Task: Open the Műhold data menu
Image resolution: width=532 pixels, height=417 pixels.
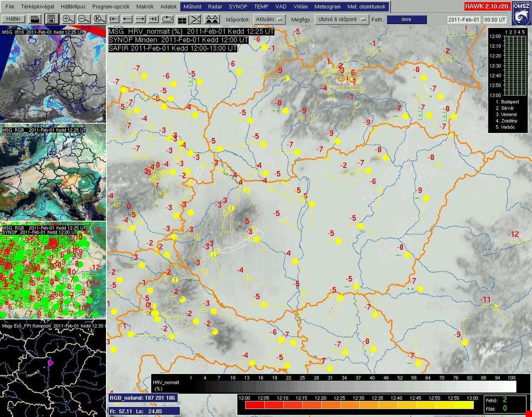Action: pyautogui.click(x=193, y=6)
